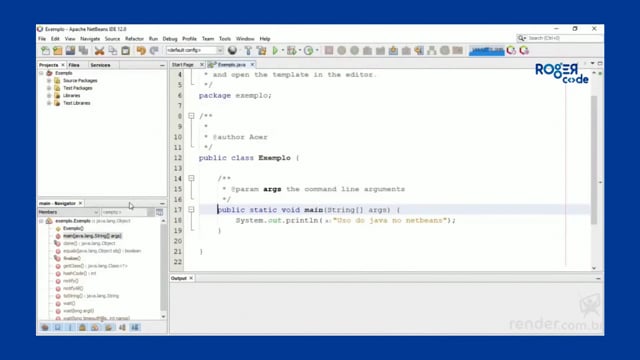Open the Help menu
The image size is (640, 360).
(265, 39)
